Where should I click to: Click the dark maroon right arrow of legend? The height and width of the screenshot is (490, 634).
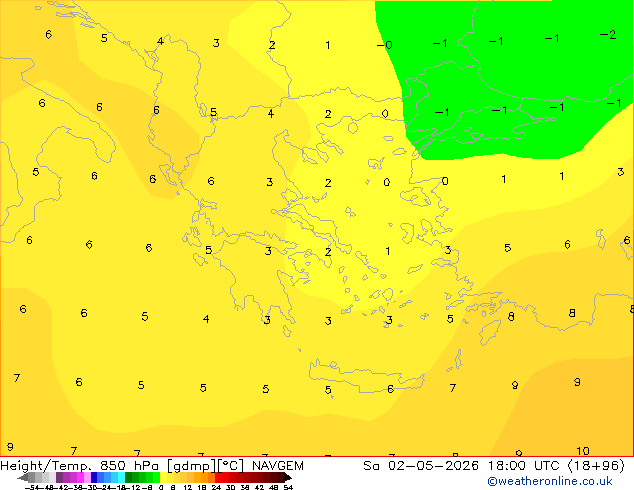(x=288, y=478)
